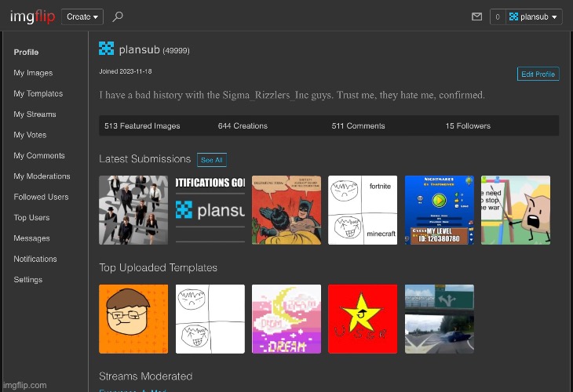573x392 pixels.
Task: Click the Edit Profile button
Action: tap(538, 74)
